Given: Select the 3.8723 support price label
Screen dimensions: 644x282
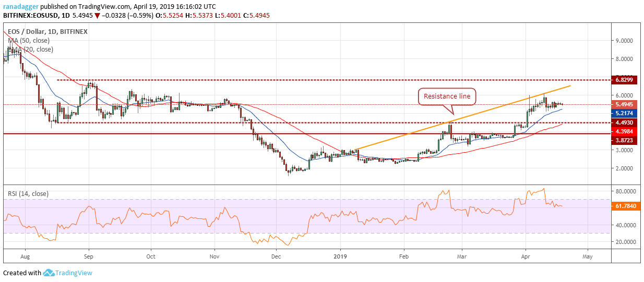Looking at the screenshot, I should 624,141.
